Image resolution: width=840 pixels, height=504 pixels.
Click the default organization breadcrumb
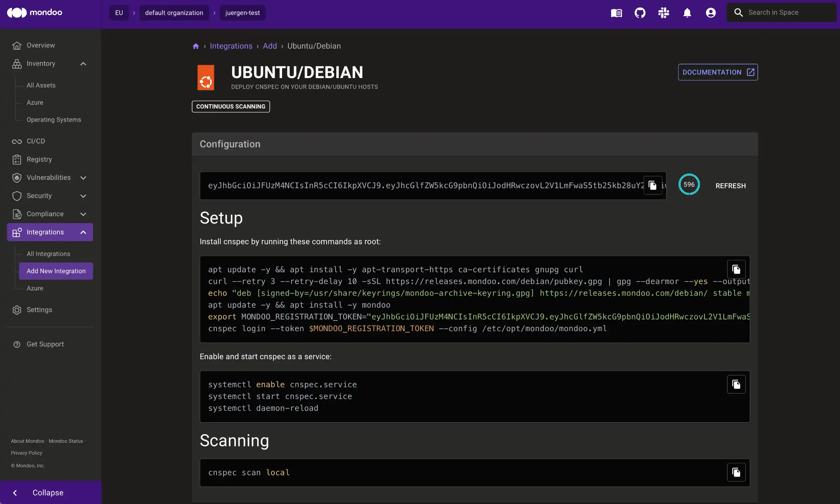tap(174, 13)
